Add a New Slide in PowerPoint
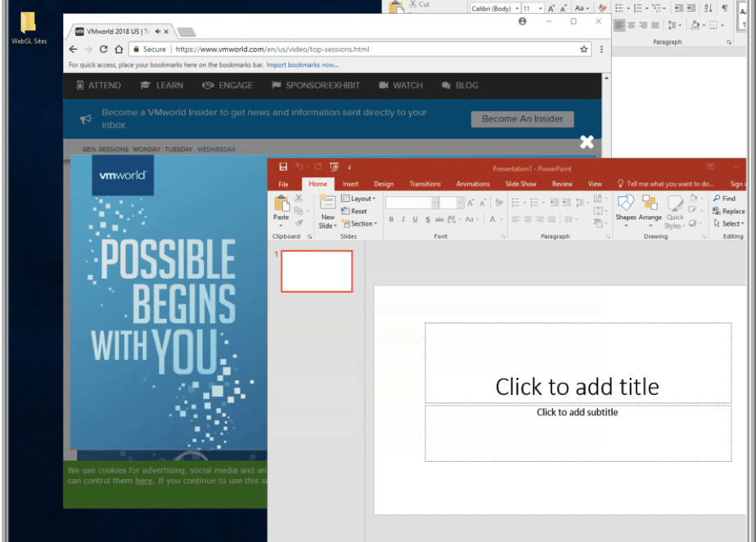Image resolution: width=756 pixels, height=542 pixels. 327,212
